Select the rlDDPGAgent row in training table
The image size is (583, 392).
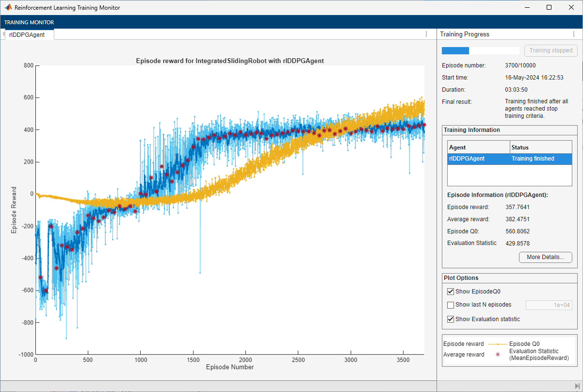509,159
